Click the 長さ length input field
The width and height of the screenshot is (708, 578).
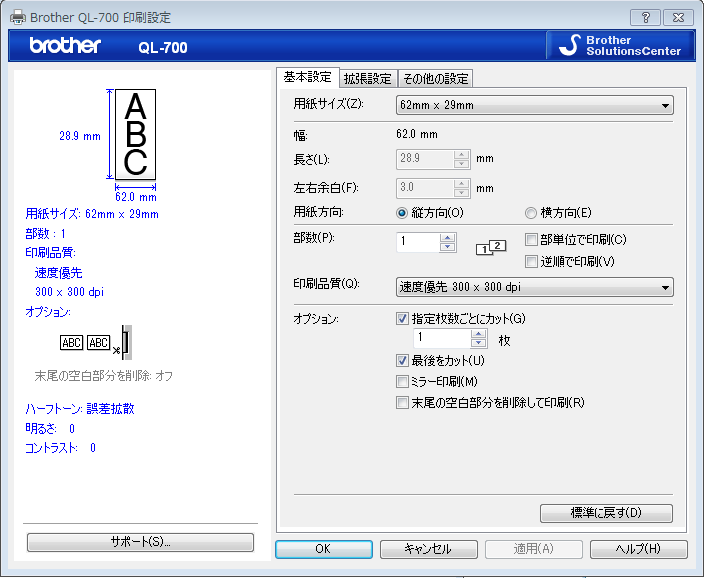[425, 159]
